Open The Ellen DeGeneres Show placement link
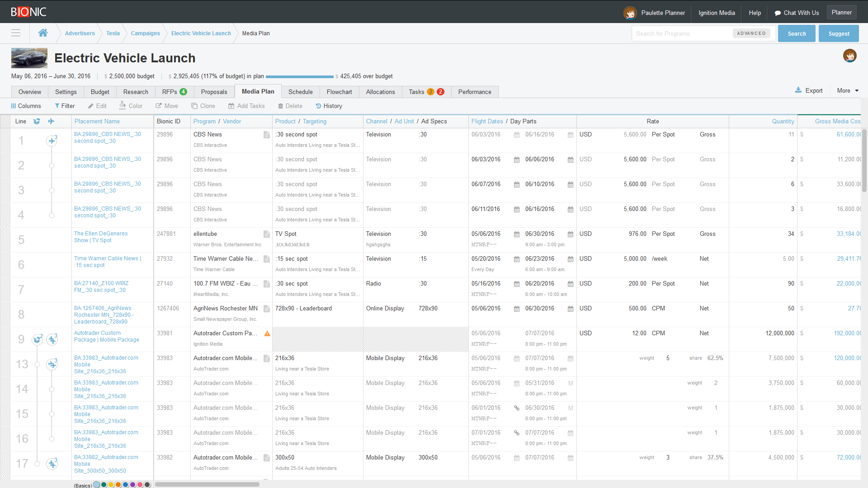Screen dimensions: 868x488 (101, 237)
